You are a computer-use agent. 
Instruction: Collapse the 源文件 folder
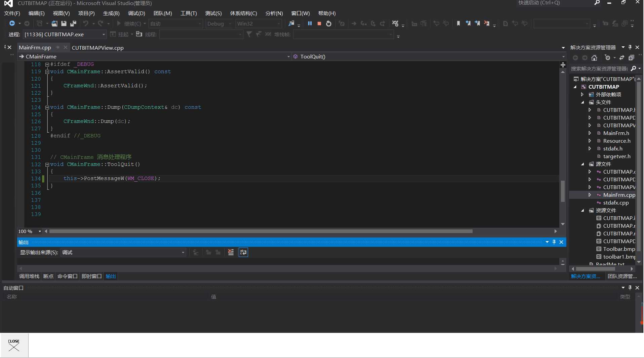tap(583, 164)
